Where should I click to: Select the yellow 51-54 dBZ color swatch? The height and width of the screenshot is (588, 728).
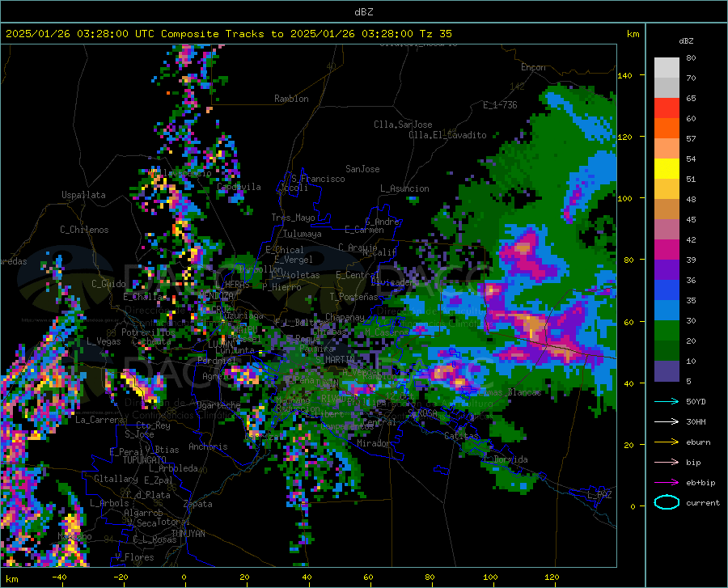[667, 169]
